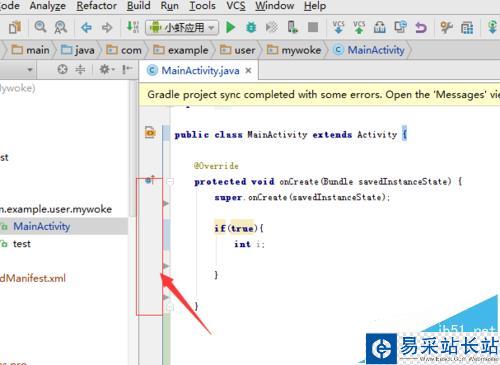The width and height of the screenshot is (500, 365).
Task: Select the java breadcrumb folder
Action: [x=78, y=50]
